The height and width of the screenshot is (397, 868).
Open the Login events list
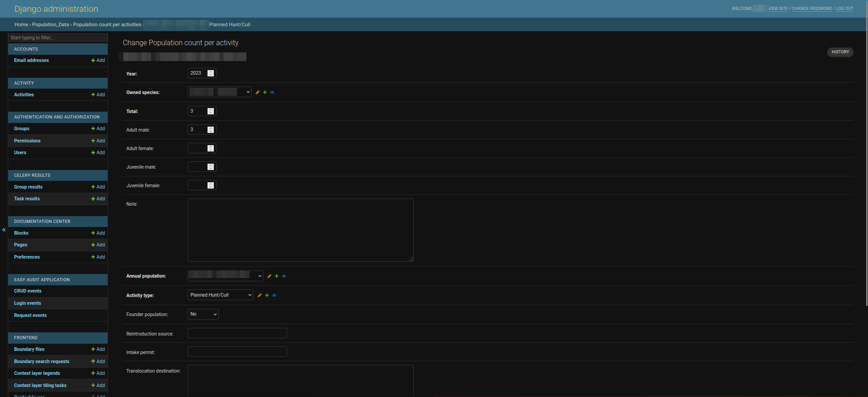click(28, 303)
